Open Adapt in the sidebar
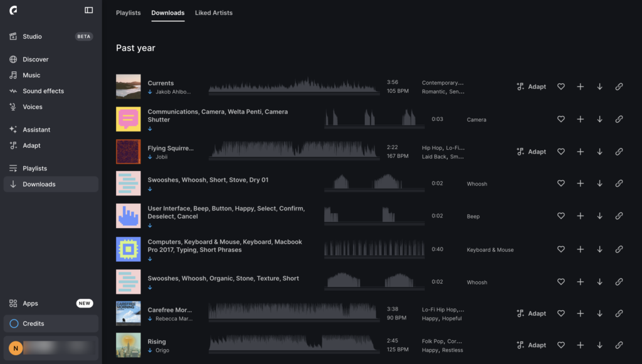Screen dimensions: 642x364 pos(51,145)
